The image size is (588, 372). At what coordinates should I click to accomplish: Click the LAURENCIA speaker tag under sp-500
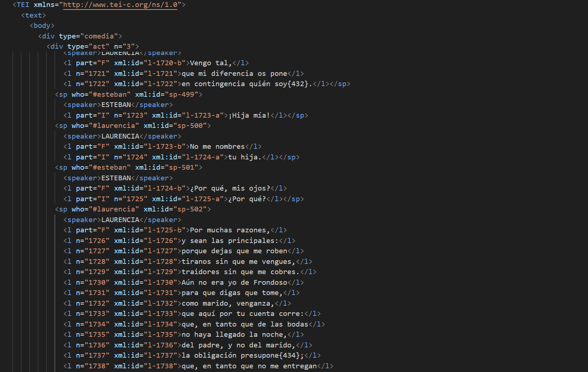[x=122, y=136]
